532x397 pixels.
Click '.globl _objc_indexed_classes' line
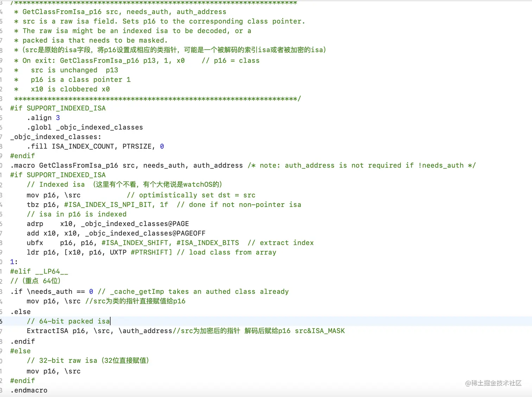click(x=85, y=127)
